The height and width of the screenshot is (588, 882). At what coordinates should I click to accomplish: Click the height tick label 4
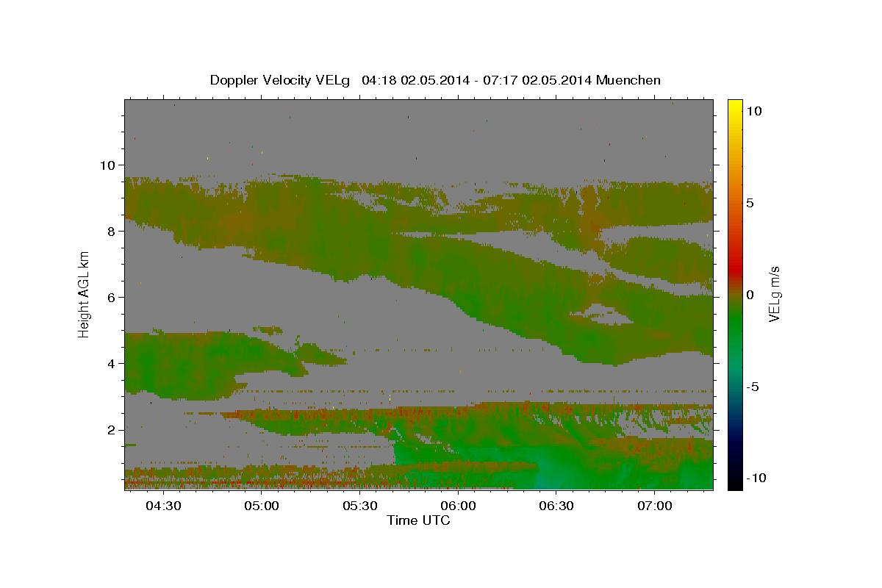(x=112, y=363)
